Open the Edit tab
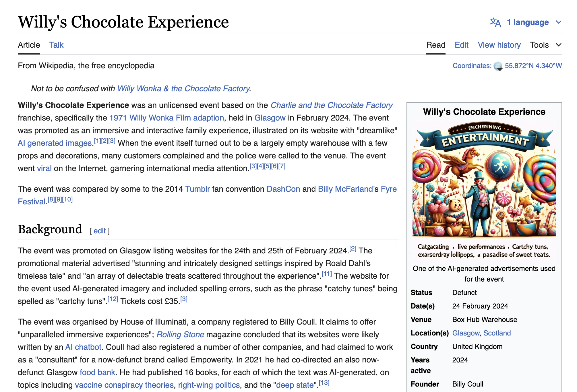Image resolution: width=577 pixels, height=392 pixels. point(461,45)
